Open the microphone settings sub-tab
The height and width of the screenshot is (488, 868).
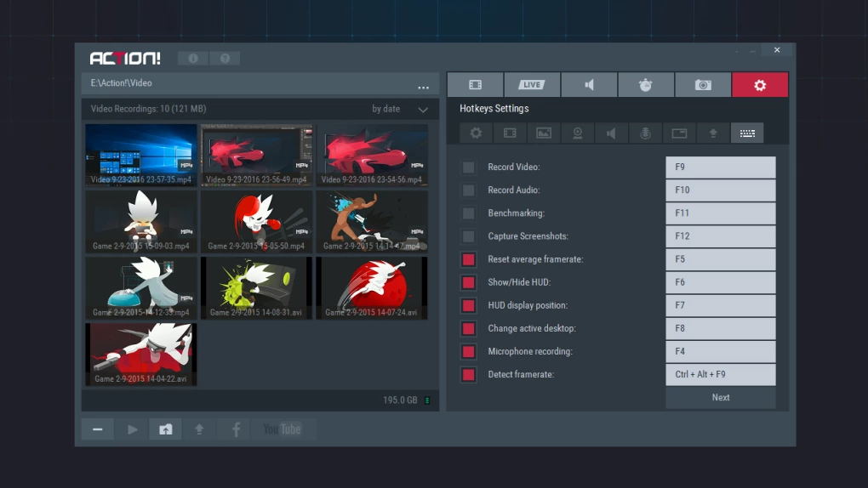pyautogui.click(x=645, y=133)
